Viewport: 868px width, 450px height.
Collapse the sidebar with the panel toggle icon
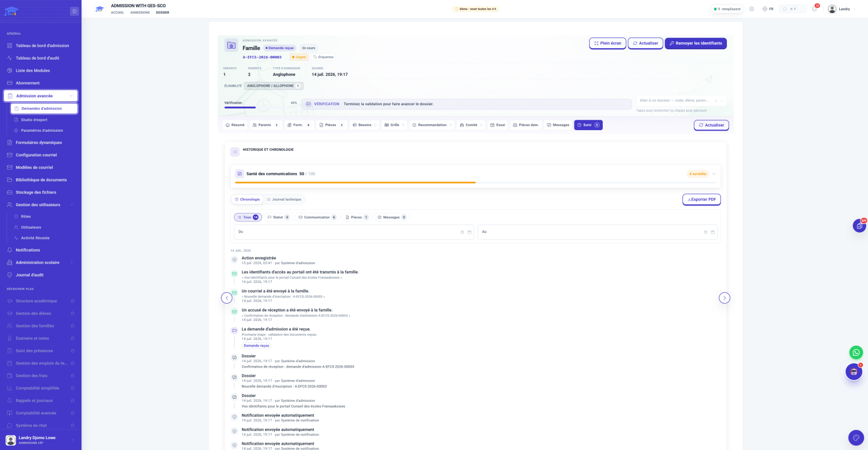[x=74, y=11]
